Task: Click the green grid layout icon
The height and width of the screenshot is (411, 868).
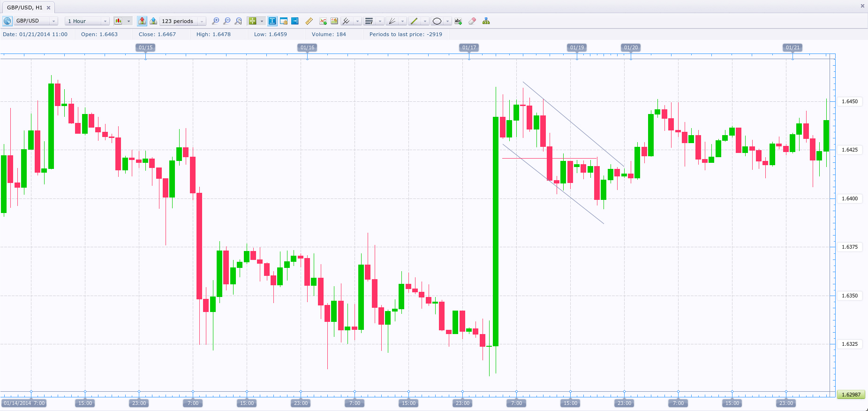Action: 252,21
